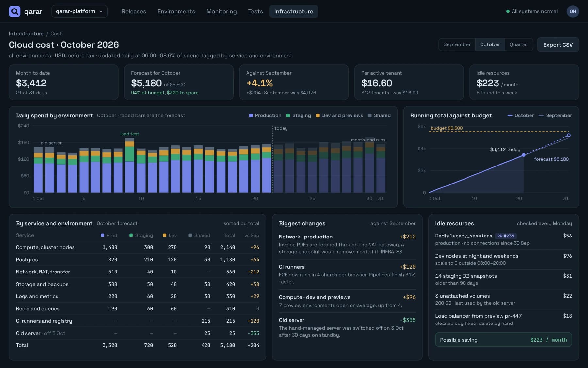Click the Infrastructure breadcrumb link

[26, 34]
